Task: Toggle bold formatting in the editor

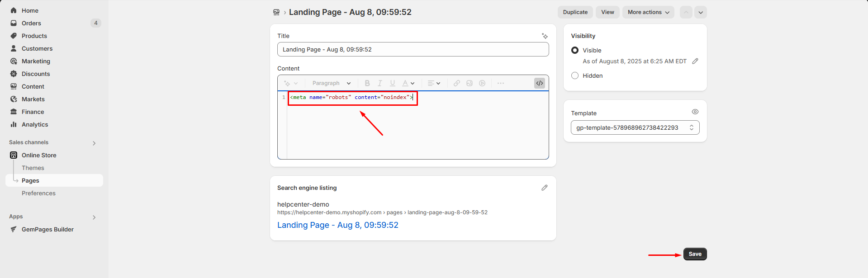Action: (x=367, y=83)
